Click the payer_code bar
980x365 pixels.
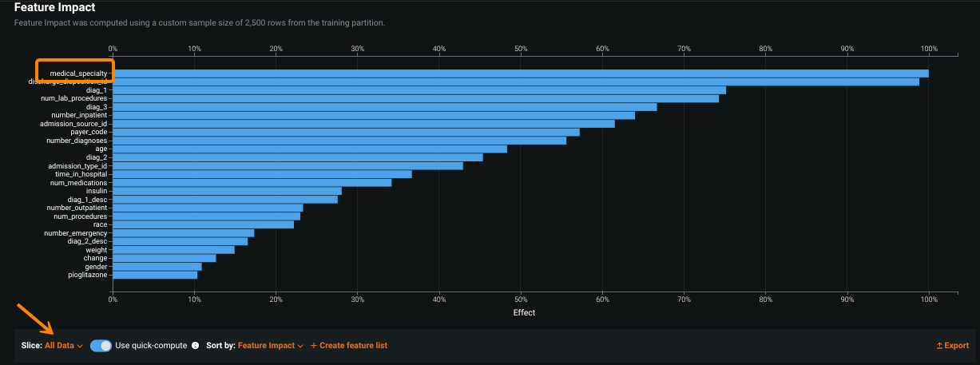tap(343, 133)
